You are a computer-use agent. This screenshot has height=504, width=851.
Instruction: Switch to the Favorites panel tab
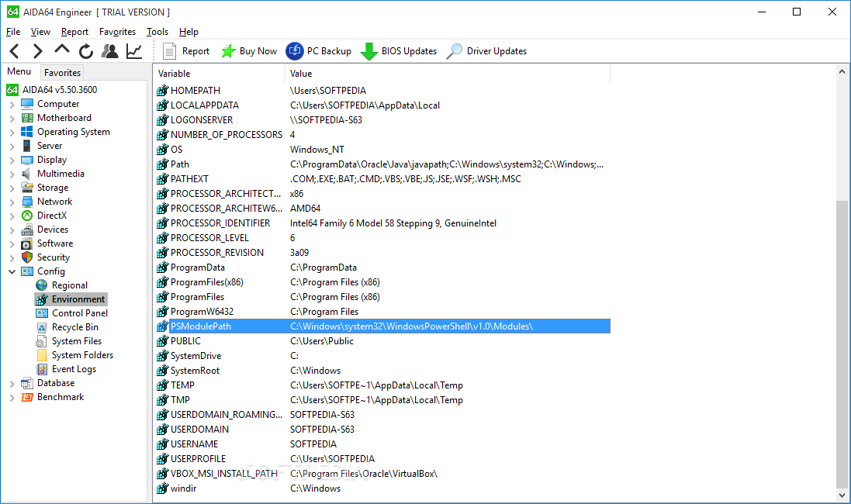coord(62,73)
